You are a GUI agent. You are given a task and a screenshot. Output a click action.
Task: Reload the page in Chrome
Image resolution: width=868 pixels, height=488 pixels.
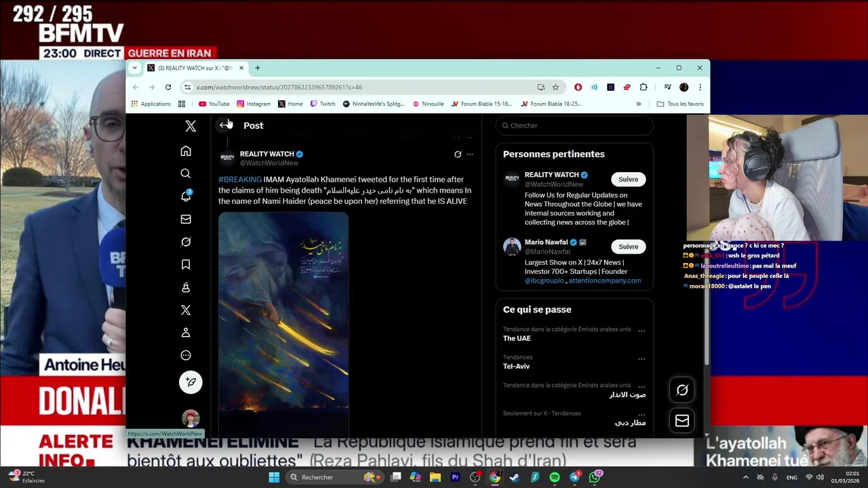(x=168, y=87)
